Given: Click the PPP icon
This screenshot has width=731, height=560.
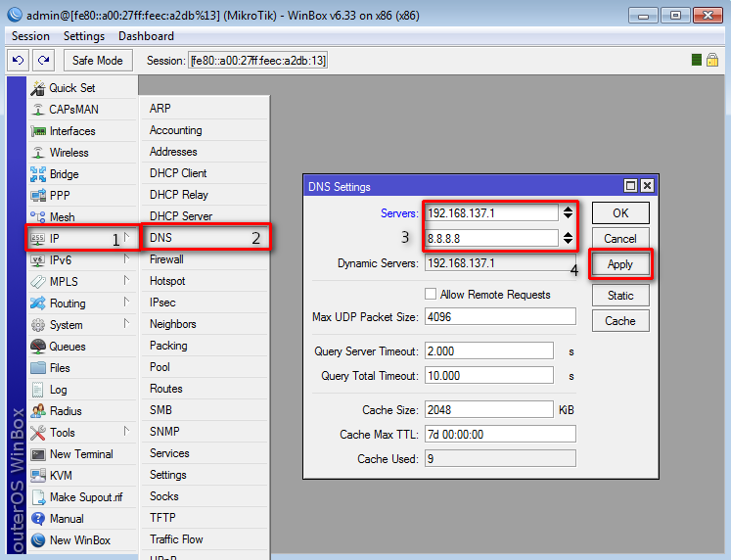Looking at the screenshot, I should (x=38, y=196).
